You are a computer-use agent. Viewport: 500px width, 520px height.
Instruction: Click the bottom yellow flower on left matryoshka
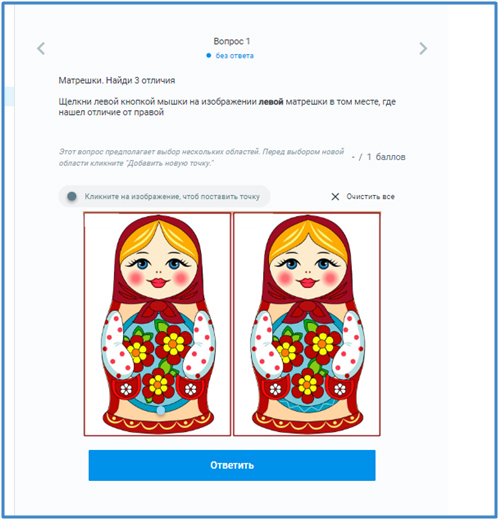158,384
